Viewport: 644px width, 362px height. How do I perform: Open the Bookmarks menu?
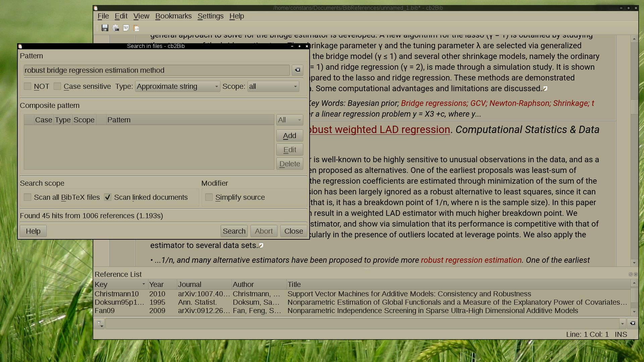coord(173,16)
